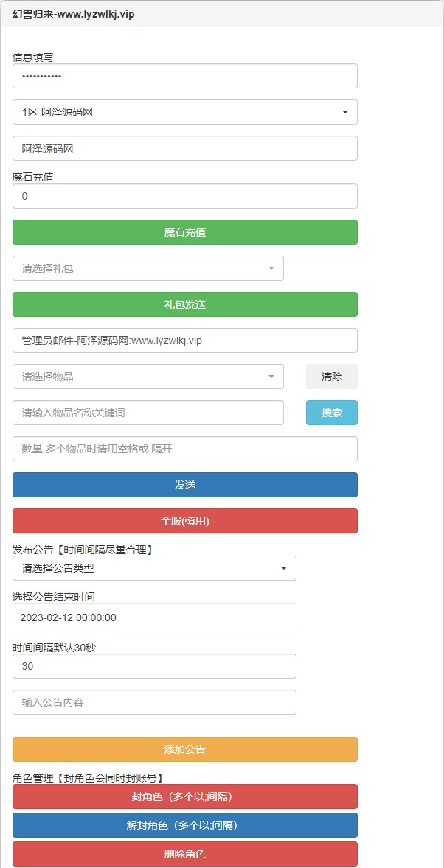444x868 pixels.
Task: Focus the masked password input field
Action: pos(184,76)
